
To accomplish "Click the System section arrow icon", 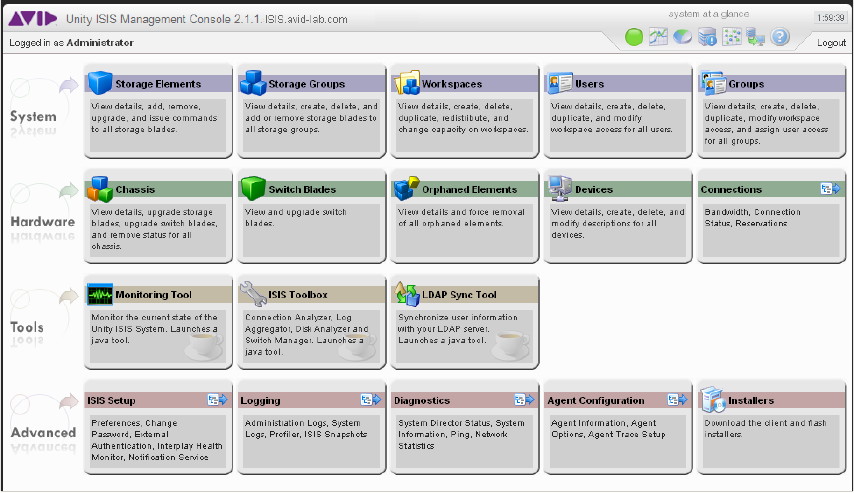I will point(69,85).
